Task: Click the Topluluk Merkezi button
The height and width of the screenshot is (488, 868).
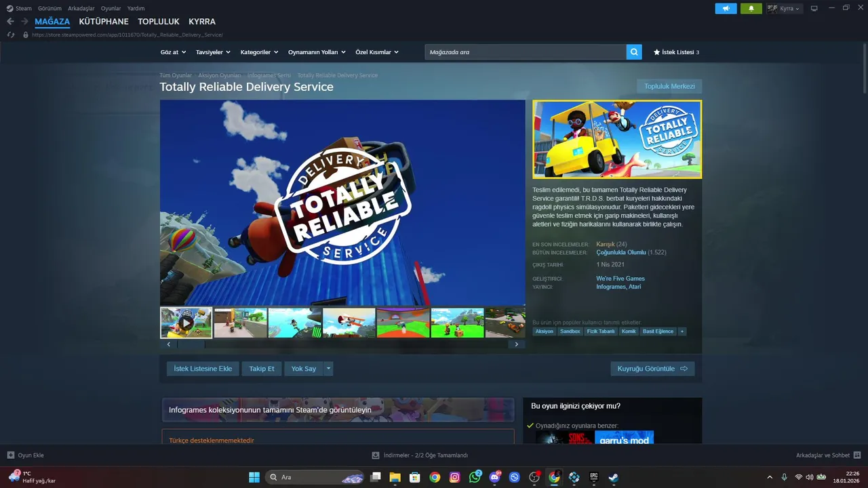Action: point(669,86)
